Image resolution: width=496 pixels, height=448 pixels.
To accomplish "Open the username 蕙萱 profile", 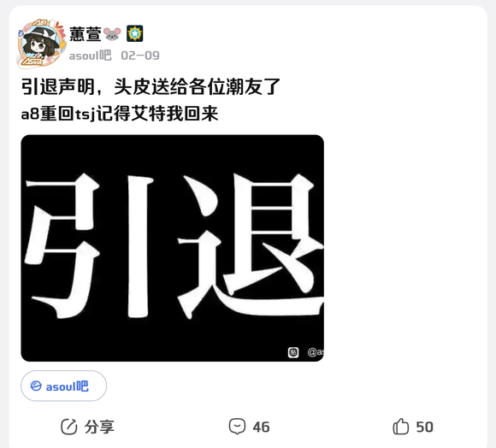I will tap(86, 34).
